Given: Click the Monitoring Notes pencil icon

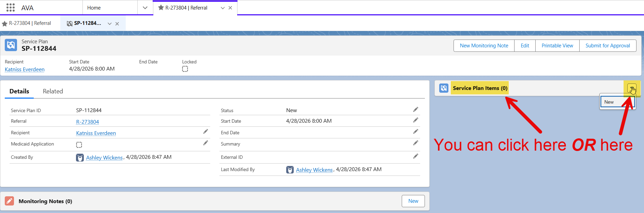Looking at the screenshot, I should pos(10,201).
